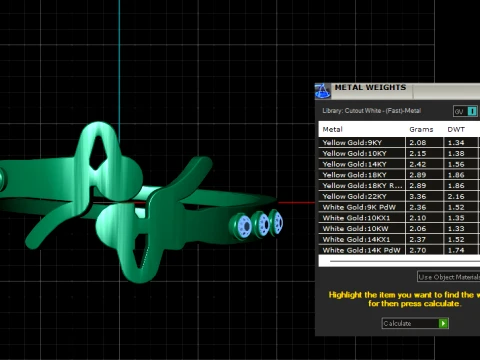Click the horizontal scrollbar under the metals table
This screenshot has height=360, width=480.
404,261
